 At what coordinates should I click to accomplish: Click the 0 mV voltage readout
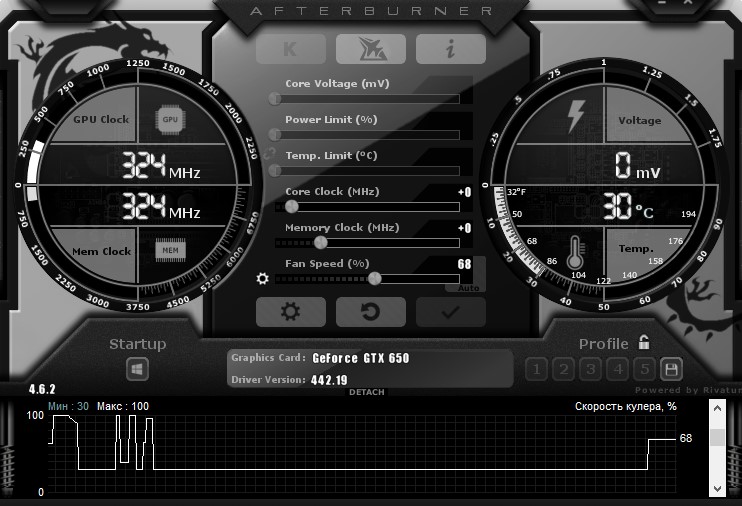click(x=637, y=166)
